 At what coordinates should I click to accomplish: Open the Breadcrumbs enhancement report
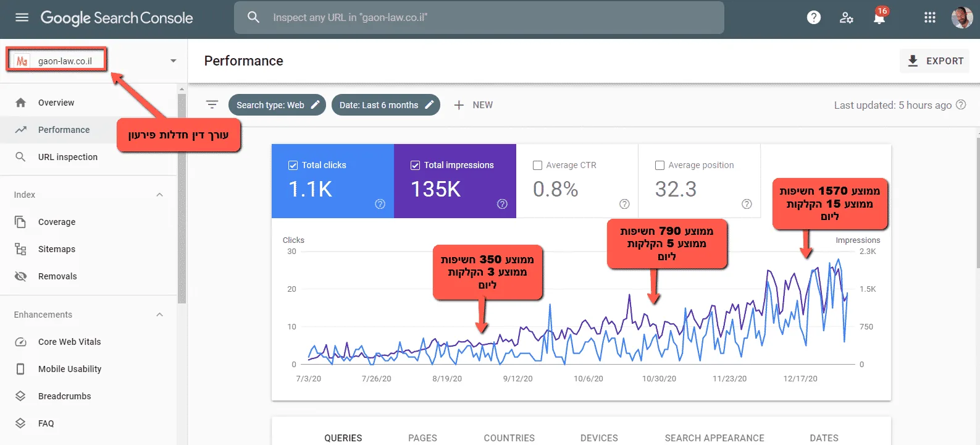click(64, 396)
